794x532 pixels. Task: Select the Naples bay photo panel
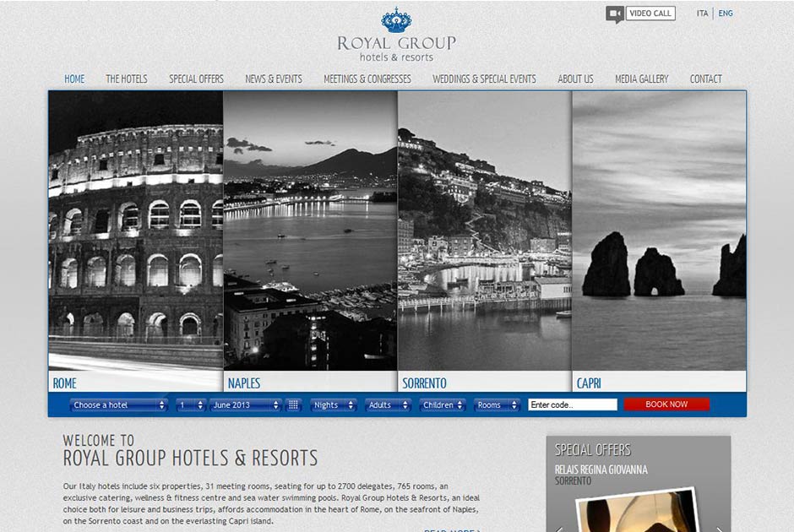click(310, 231)
